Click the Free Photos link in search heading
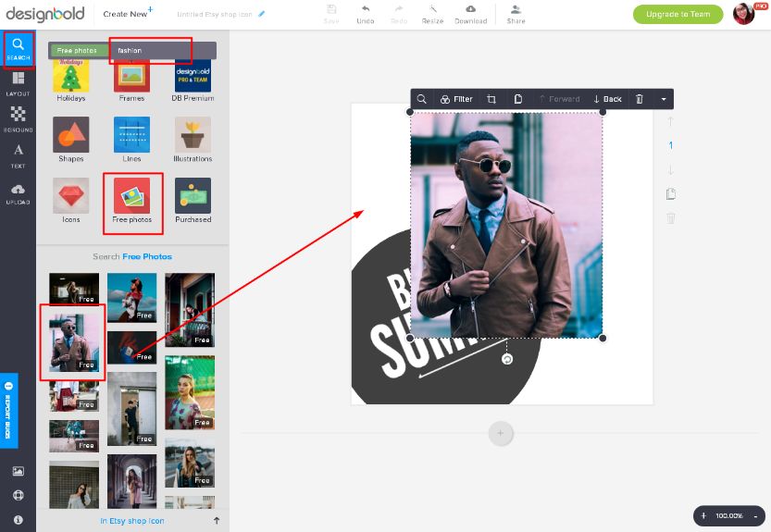 coord(147,256)
